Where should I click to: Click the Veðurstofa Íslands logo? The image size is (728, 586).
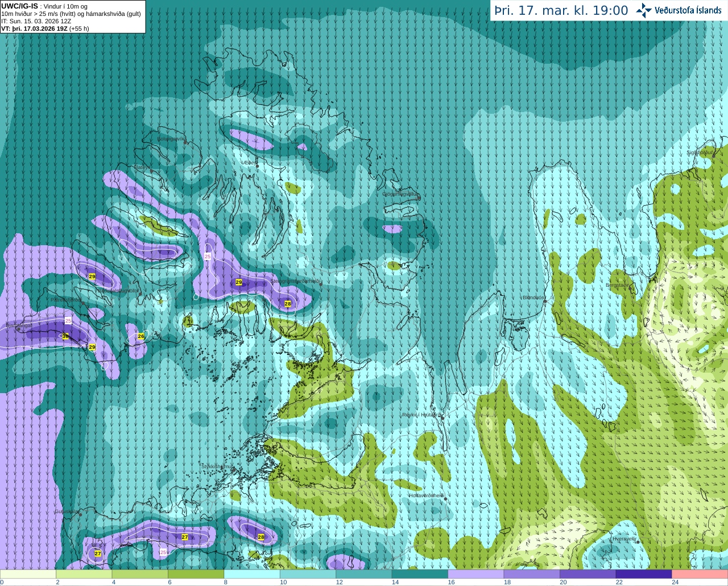[679, 10]
